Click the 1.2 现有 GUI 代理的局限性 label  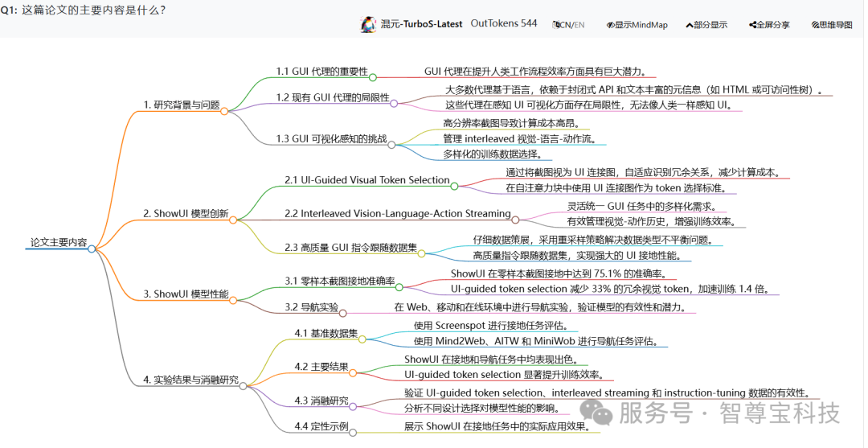pos(333,97)
